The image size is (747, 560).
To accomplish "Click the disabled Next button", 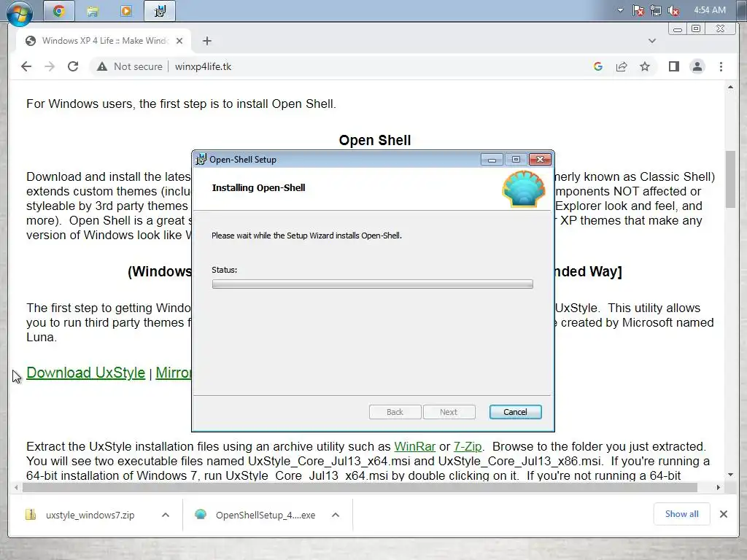I will click(x=449, y=413).
